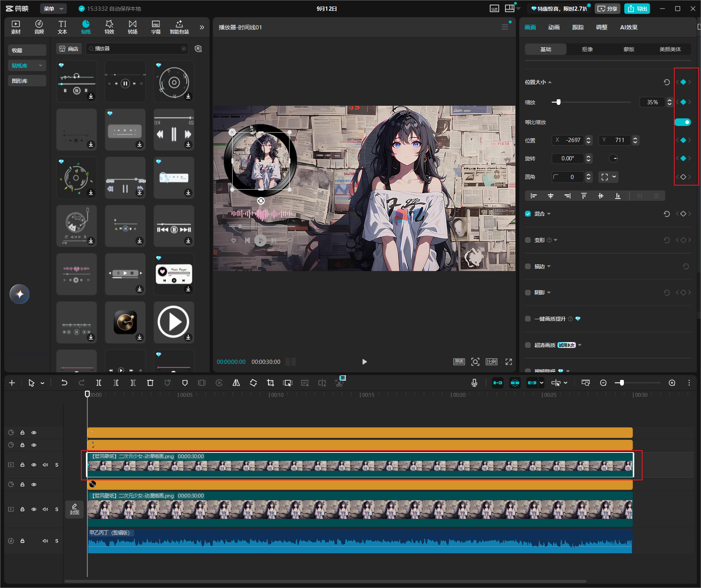Switch to the 音频 audio tab

(39, 27)
